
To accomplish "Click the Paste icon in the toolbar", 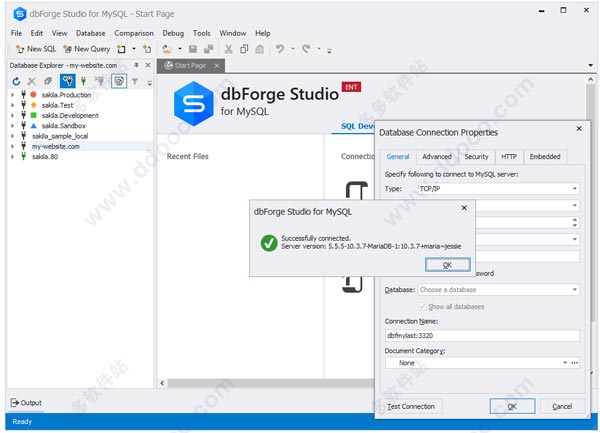I will click(259, 49).
